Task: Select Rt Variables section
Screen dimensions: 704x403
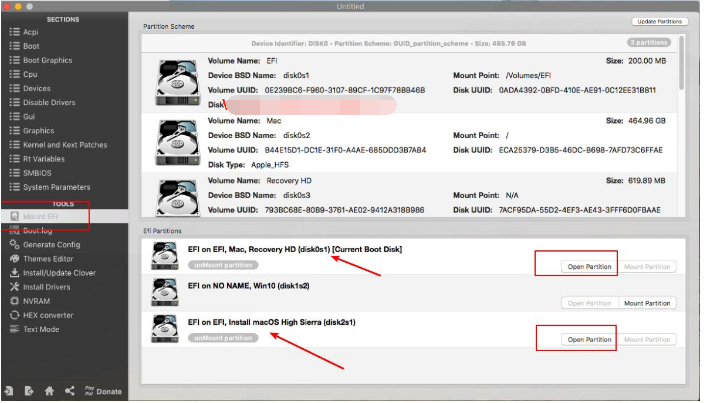Action: point(44,159)
